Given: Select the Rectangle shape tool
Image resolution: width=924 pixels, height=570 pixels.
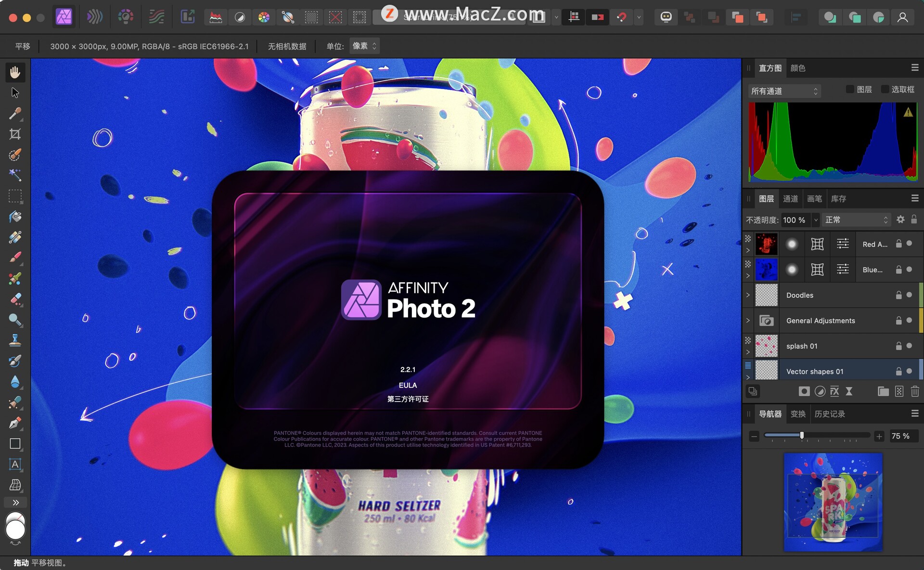Looking at the screenshot, I should coord(15,443).
